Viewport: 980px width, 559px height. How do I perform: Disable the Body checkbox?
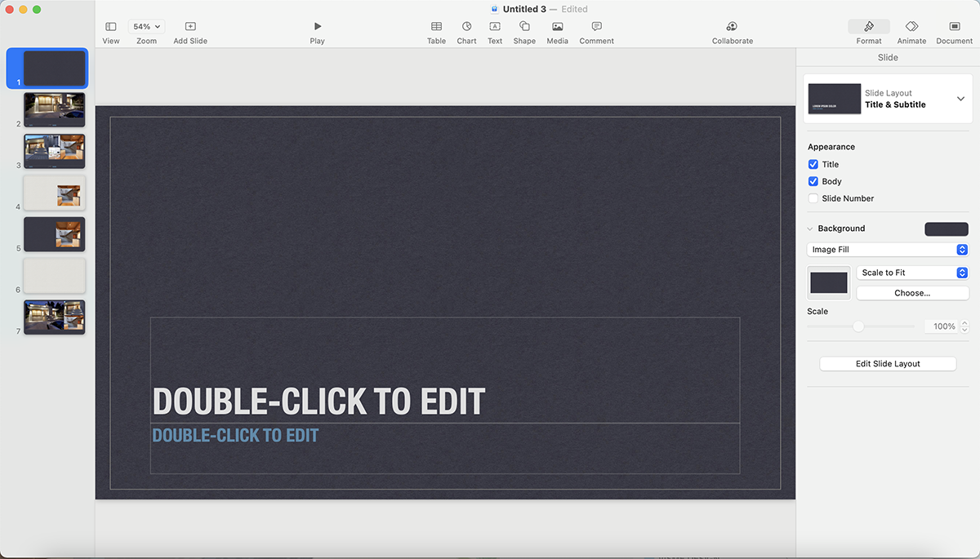[x=813, y=181]
